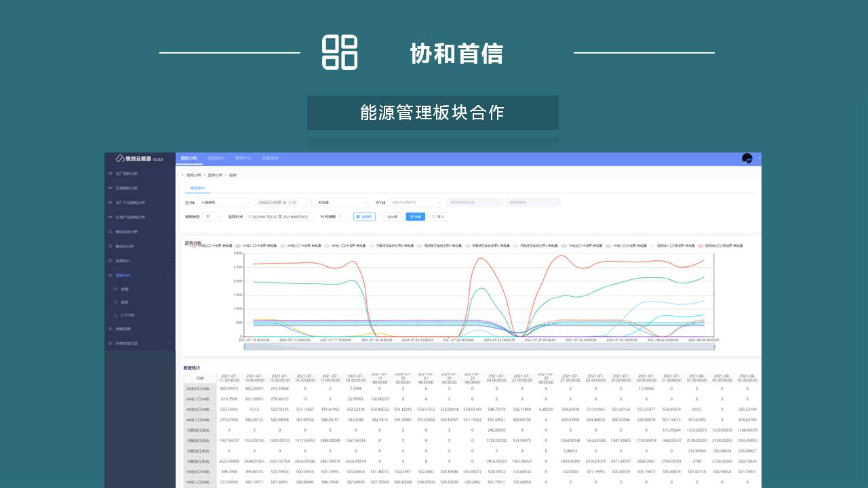The height and width of the screenshot is (488, 868).
Task: Click the user avatar in top-right corner
Action: tap(747, 159)
